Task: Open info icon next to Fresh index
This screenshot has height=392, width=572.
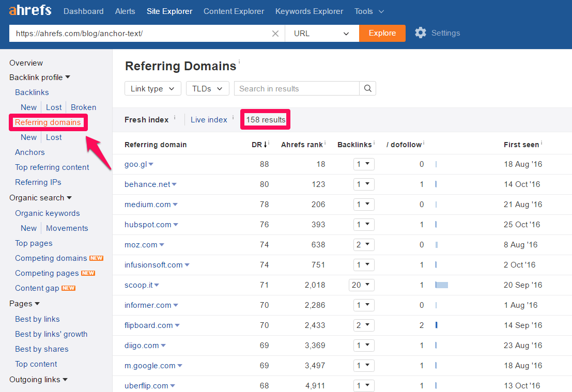Action: 175,117
